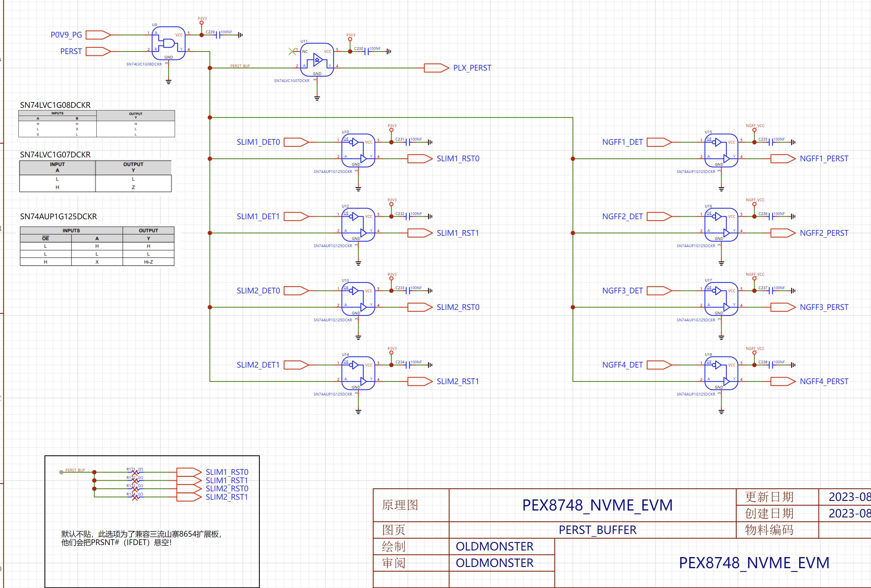This screenshot has height=588, width=871.
Task: Pick the SLIM2_RST0 port at U13 output
Action: click(420, 307)
